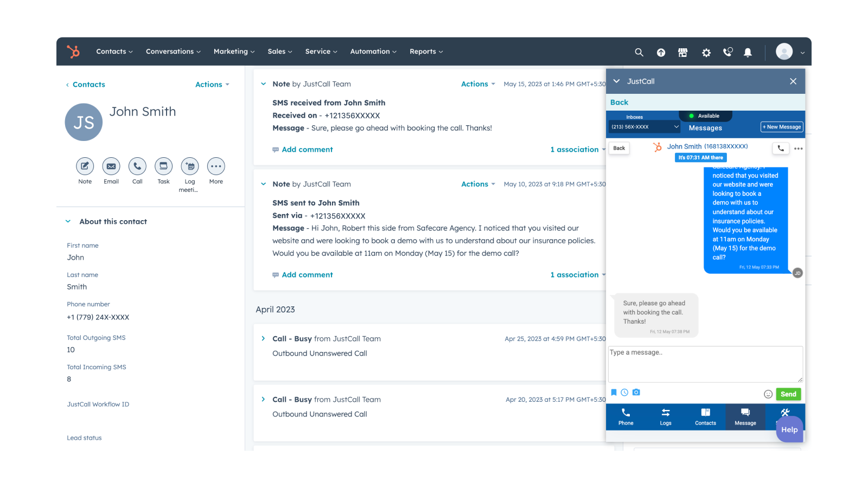Image resolution: width=868 pixels, height=488 pixels.
Task: Open the Phone dialer icon in JustCall
Action: (x=626, y=416)
